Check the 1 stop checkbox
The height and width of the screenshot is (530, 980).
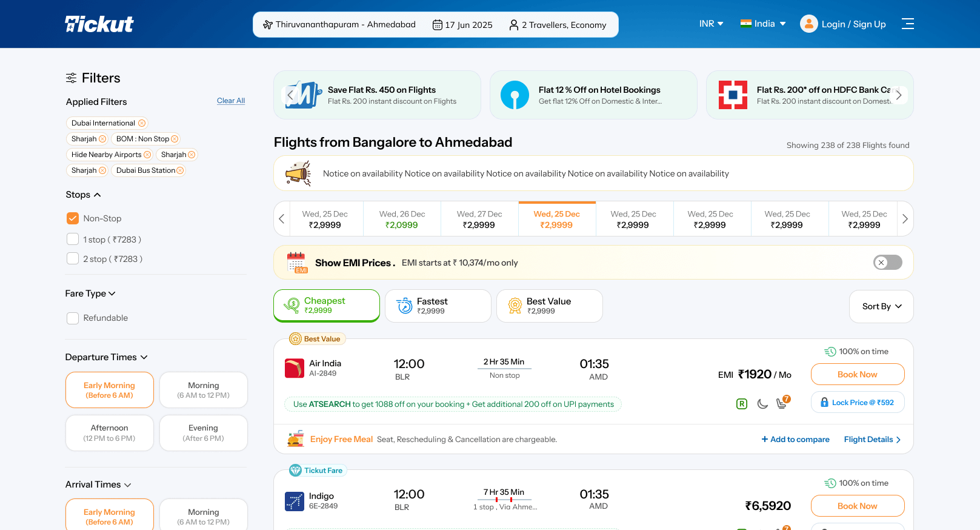[73, 239]
